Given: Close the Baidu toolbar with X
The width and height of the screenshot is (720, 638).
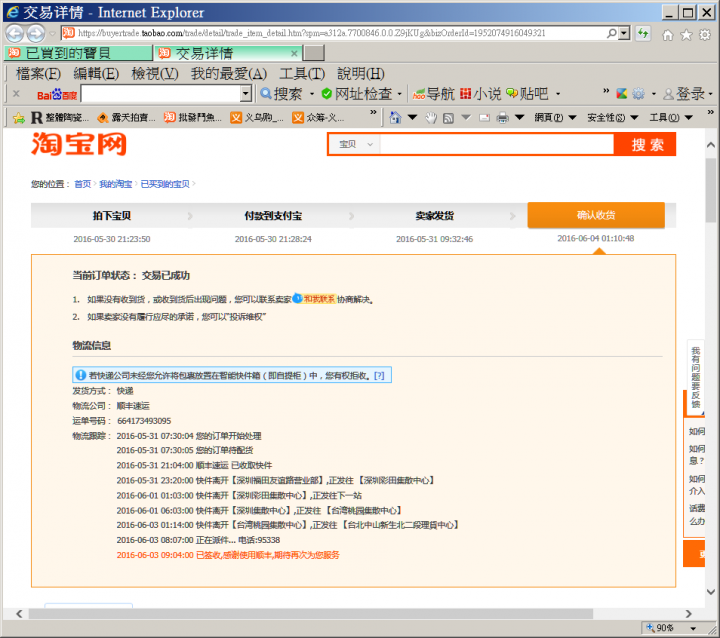Looking at the screenshot, I should click(16, 94).
